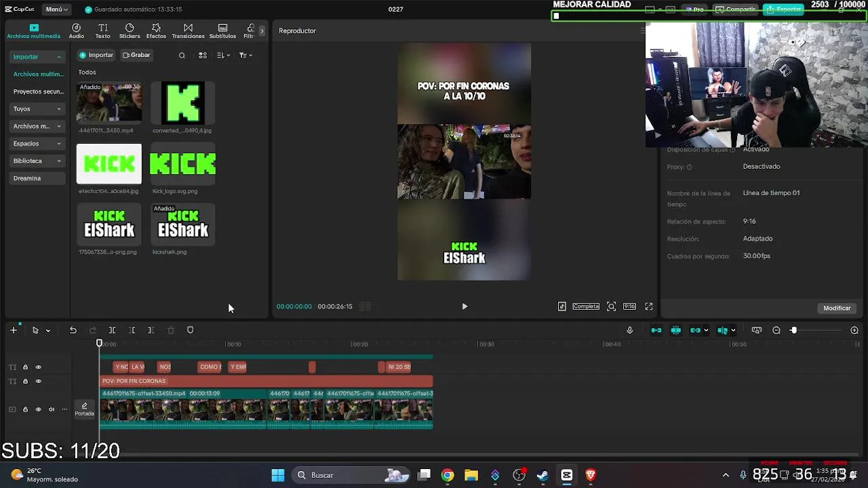
Task: Add a marker with the shield icon
Action: point(190,330)
